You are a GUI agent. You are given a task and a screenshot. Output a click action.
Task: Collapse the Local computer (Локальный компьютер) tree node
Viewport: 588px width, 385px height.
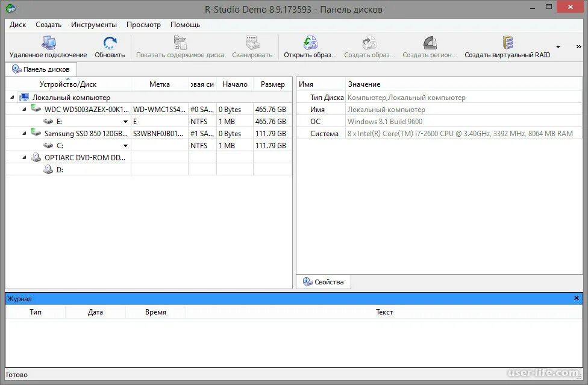[12, 98]
